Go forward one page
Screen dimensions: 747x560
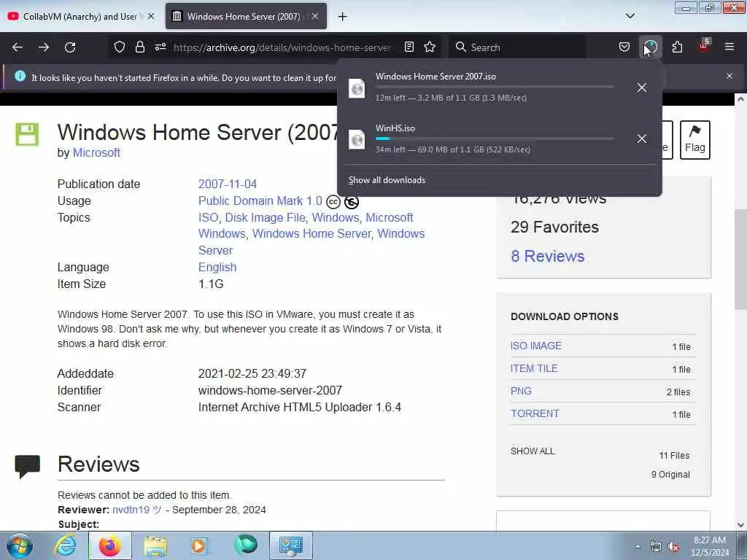44,47
